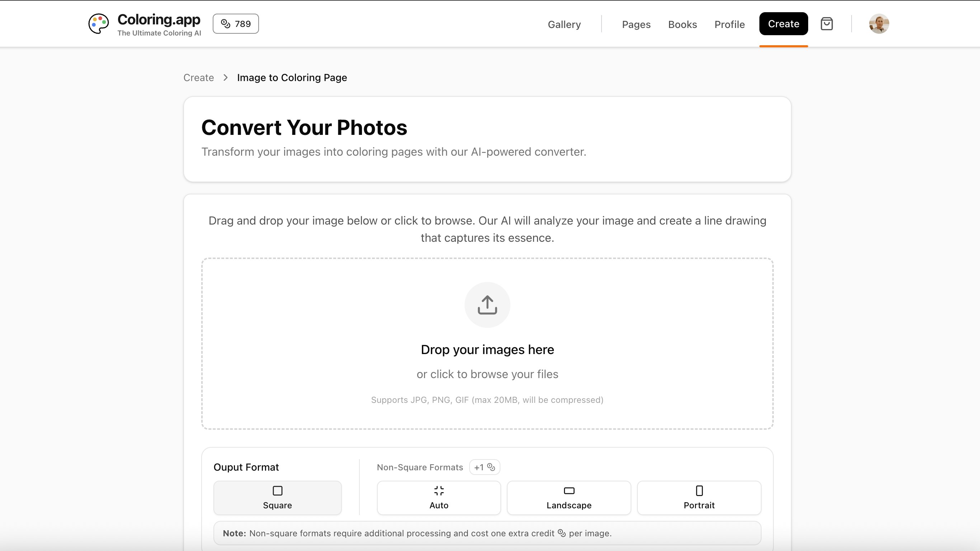Click the Image to Coloring Page breadcrumb
980x551 pixels.
[x=291, y=77]
